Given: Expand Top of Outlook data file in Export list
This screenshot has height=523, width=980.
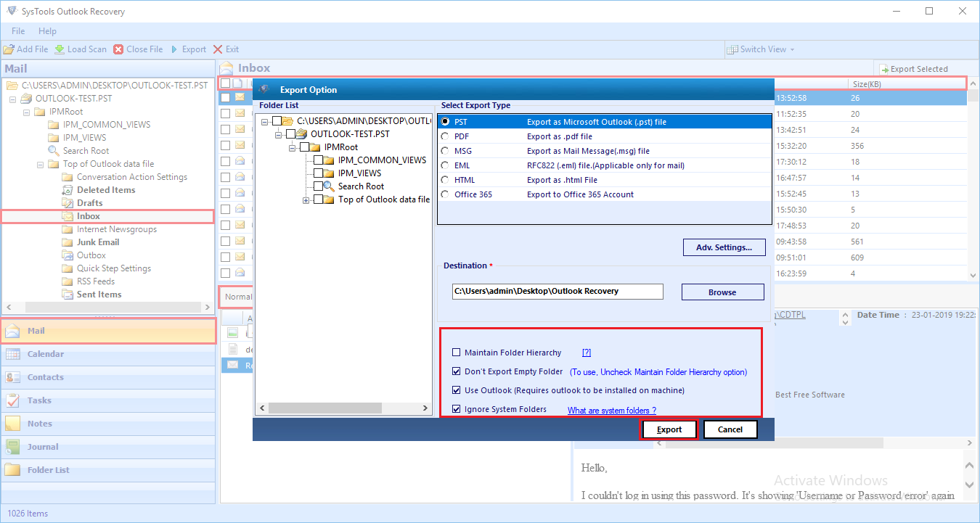Looking at the screenshot, I should click(306, 200).
